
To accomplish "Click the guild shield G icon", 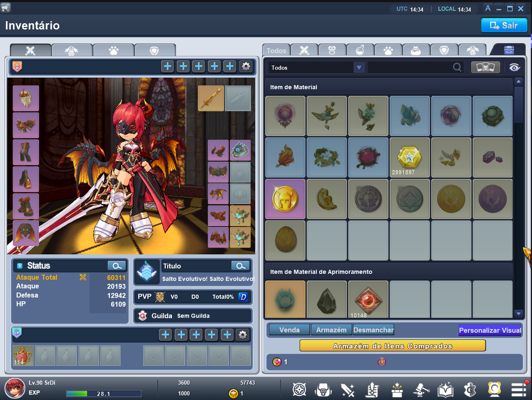I will 470,390.
